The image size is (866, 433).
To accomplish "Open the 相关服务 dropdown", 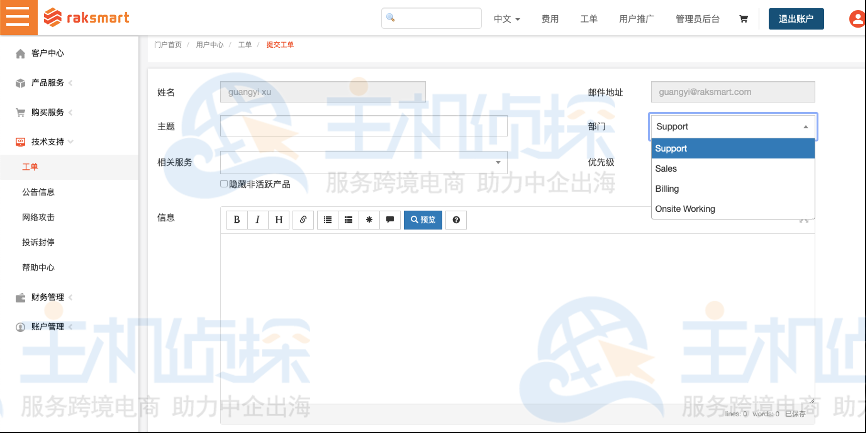I will coord(363,162).
